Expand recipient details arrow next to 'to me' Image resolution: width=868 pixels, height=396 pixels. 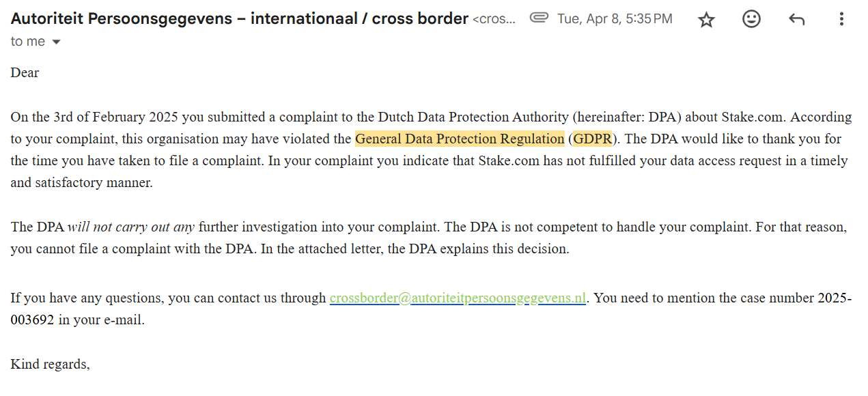pyautogui.click(x=56, y=42)
